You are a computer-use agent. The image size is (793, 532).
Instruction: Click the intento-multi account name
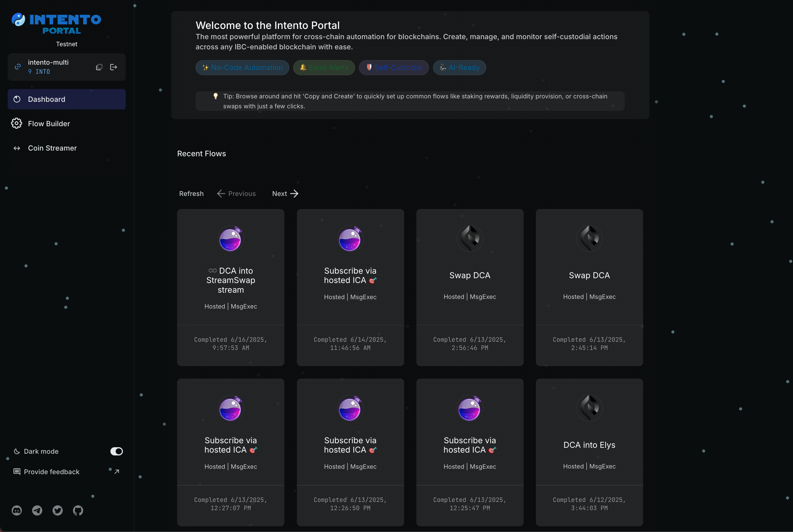click(x=48, y=62)
